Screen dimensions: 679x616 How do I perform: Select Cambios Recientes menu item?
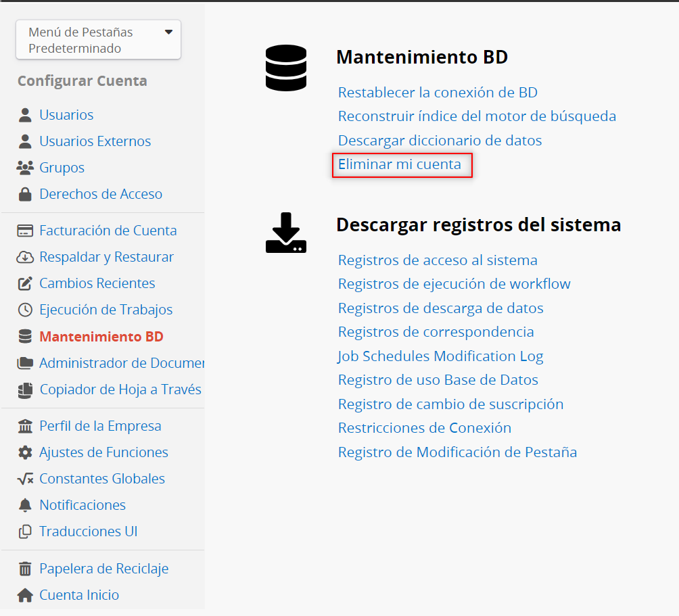97,283
